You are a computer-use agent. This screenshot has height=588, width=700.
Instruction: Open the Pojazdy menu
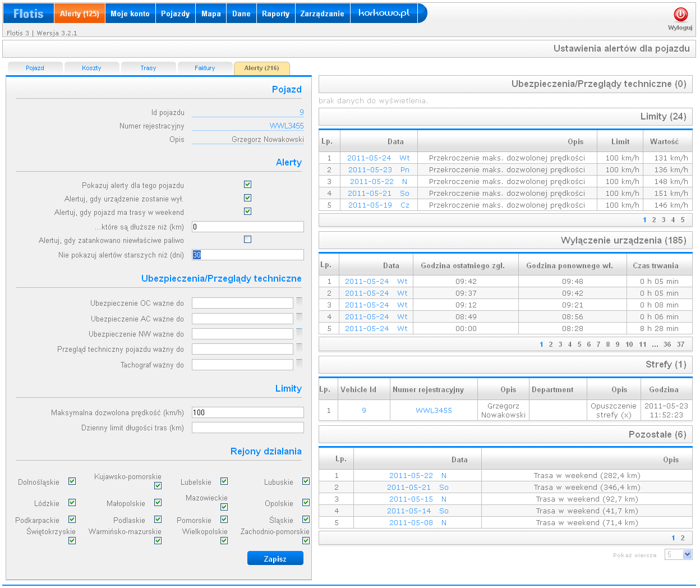176,13
